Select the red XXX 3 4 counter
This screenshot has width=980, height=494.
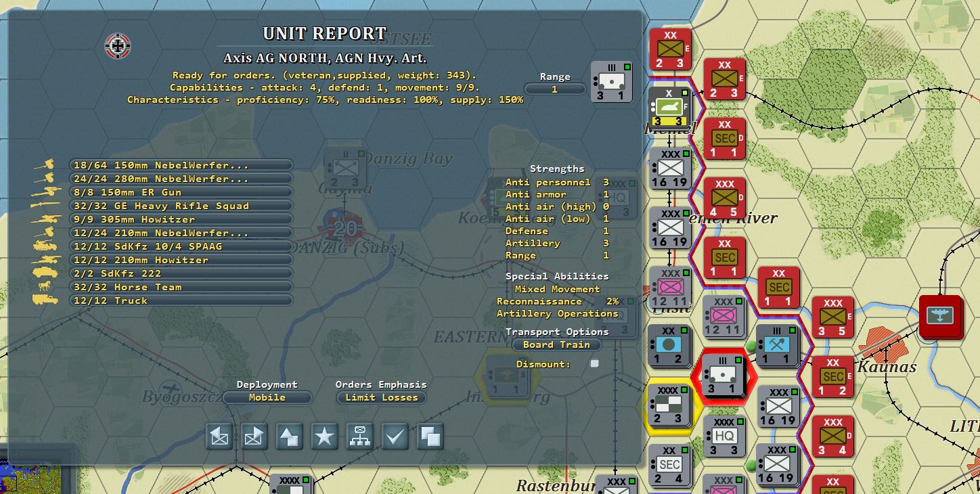click(x=832, y=436)
